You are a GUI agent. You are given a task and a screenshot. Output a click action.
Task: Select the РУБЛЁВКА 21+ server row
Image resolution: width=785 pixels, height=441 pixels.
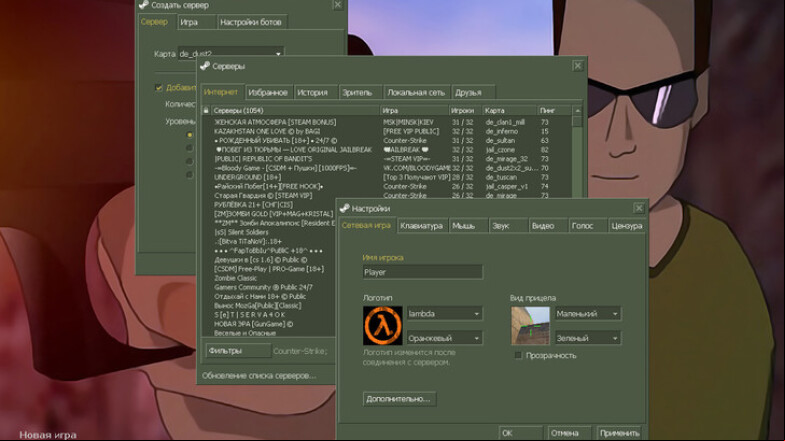click(x=269, y=205)
